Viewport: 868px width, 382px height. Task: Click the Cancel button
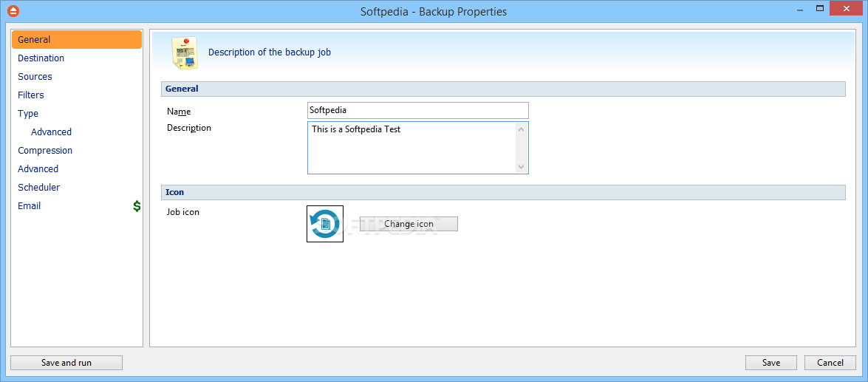point(830,363)
